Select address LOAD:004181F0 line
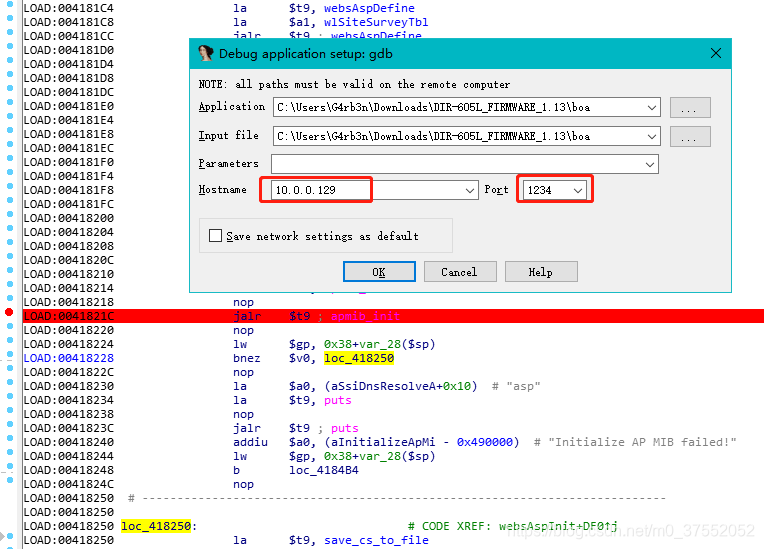764x549 pixels. tap(69, 162)
